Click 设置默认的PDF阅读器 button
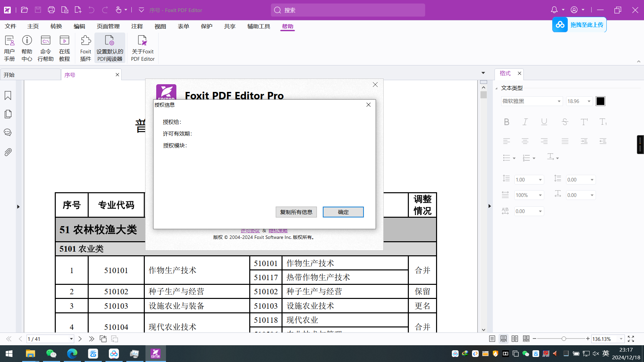644x362 pixels. click(110, 48)
